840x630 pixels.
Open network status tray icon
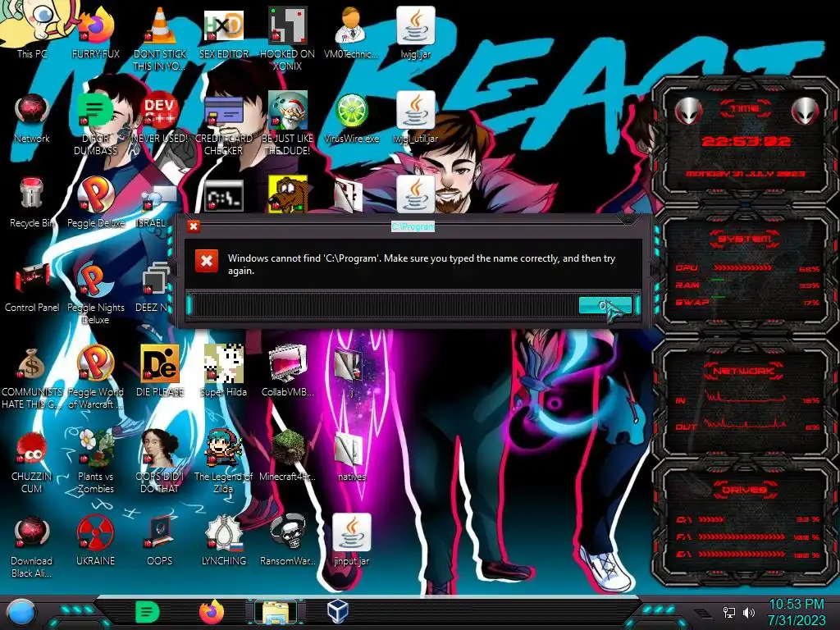729,612
